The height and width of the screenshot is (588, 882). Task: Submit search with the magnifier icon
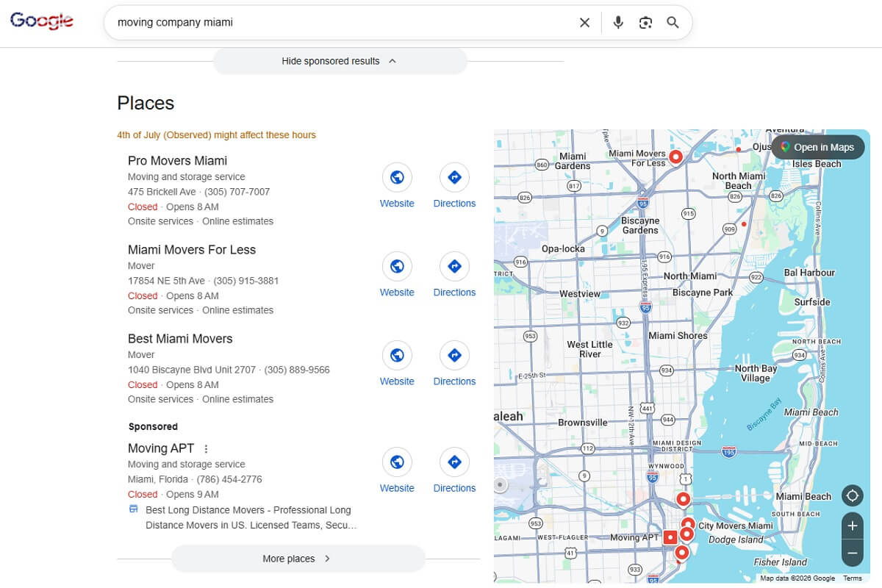click(x=673, y=23)
